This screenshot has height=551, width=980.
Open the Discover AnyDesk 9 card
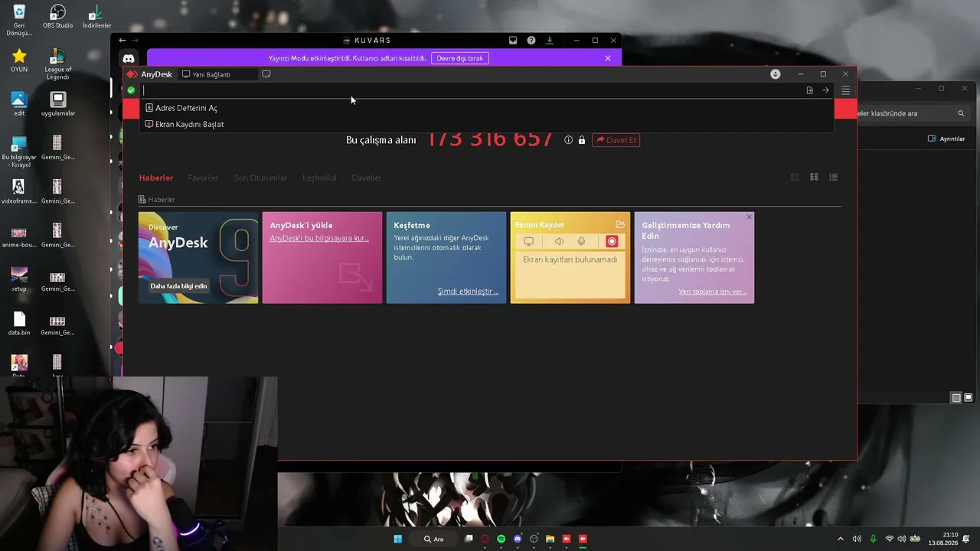point(198,257)
